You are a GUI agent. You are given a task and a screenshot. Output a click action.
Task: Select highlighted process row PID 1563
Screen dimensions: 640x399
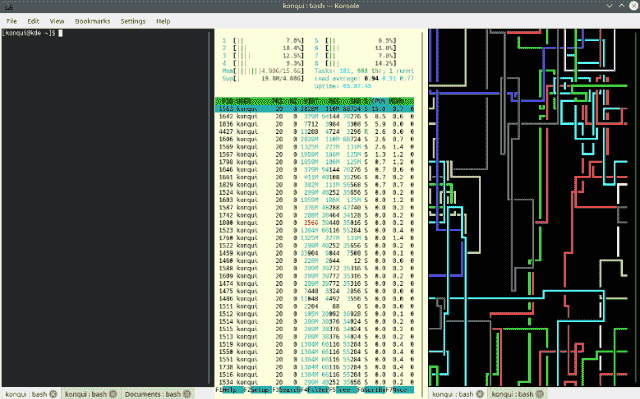[315, 109]
